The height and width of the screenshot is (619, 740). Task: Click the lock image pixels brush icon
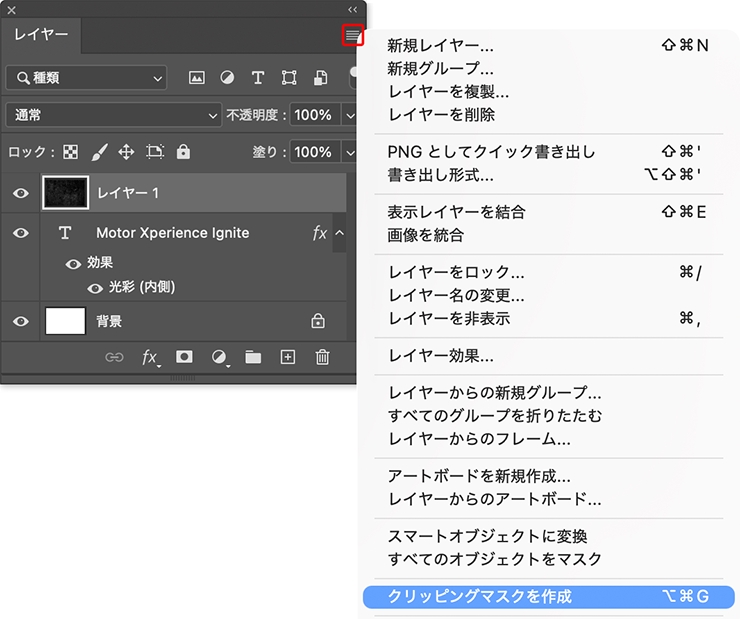click(x=99, y=152)
